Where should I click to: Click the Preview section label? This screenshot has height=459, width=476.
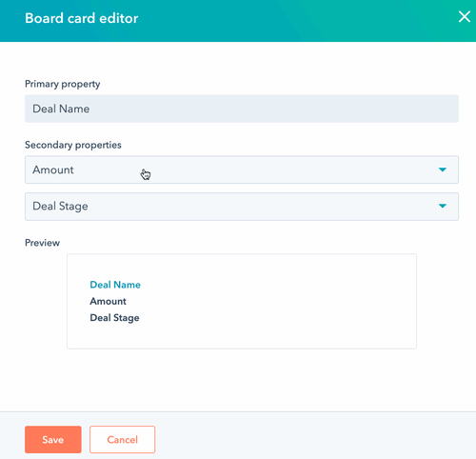click(x=42, y=243)
